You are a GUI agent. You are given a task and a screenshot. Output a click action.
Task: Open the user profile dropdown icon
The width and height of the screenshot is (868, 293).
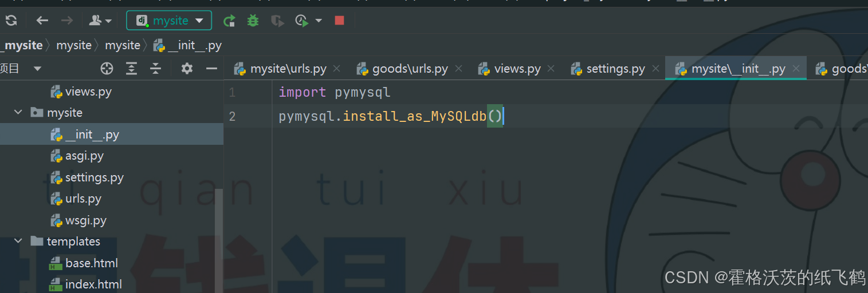click(x=100, y=21)
